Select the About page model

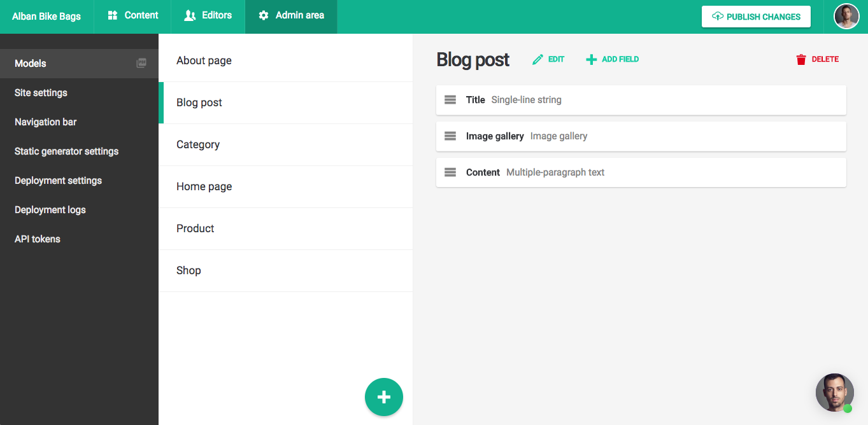(x=285, y=60)
